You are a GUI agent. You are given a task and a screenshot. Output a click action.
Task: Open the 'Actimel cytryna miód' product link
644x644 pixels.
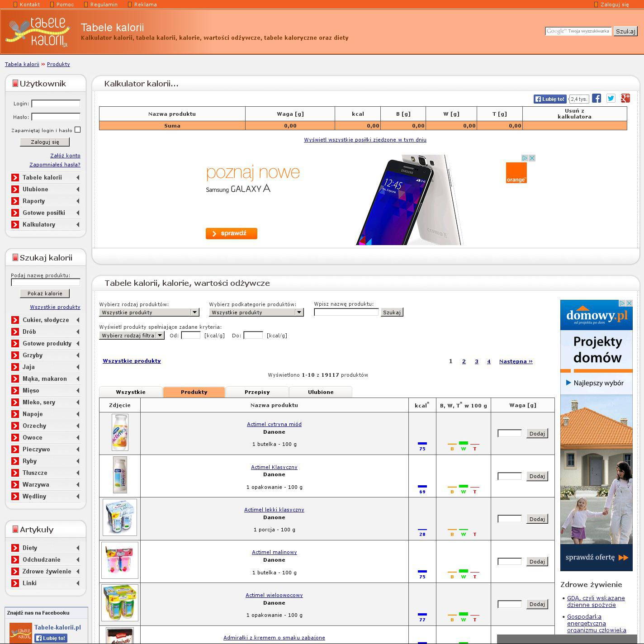tap(274, 424)
